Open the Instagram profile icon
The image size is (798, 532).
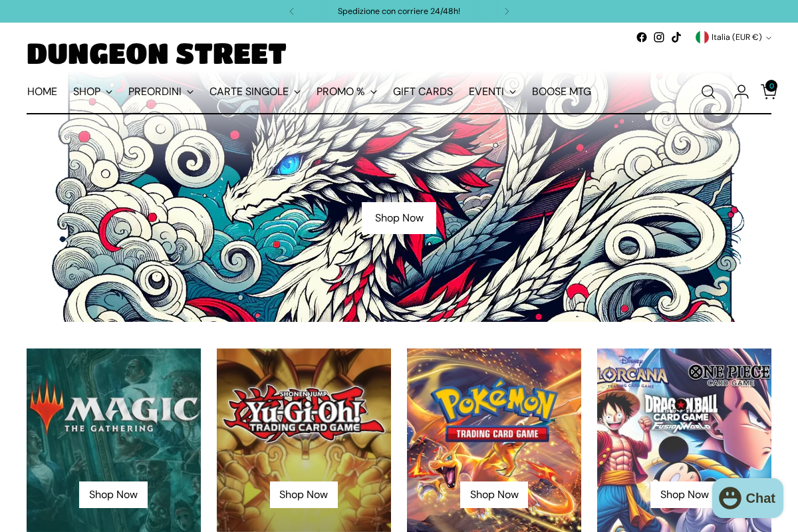click(658, 37)
